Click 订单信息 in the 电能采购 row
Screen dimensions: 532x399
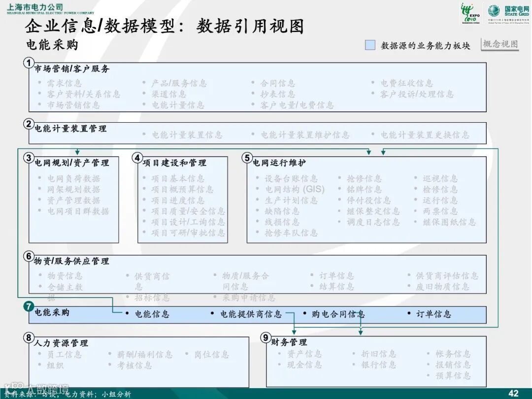click(x=433, y=314)
